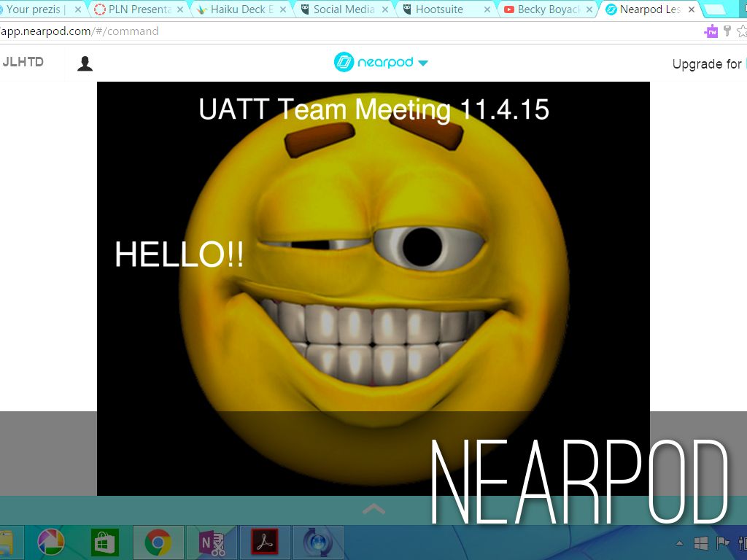Screen dimensions: 747x560
Task: Close the PLN Presentation tab
Action: [x=180, y=9]
